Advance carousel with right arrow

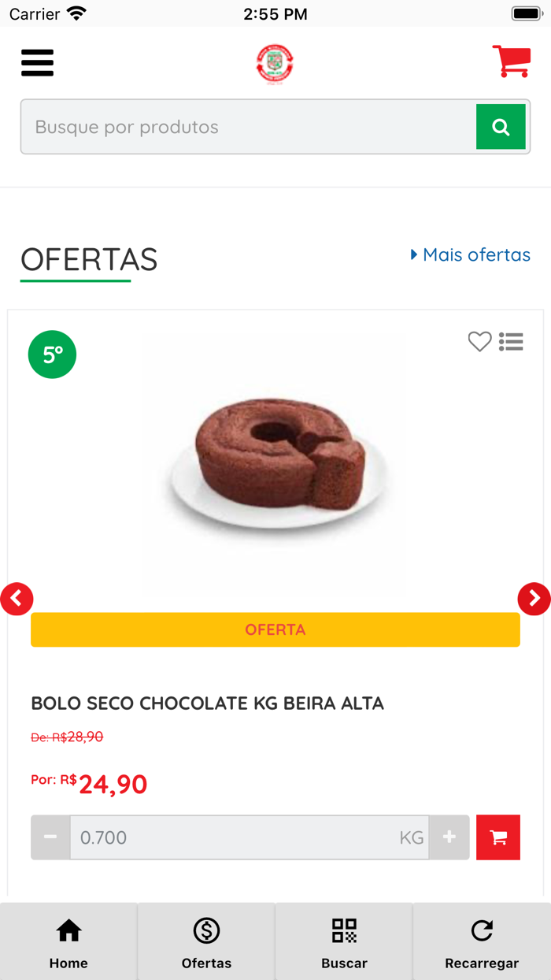534,599
